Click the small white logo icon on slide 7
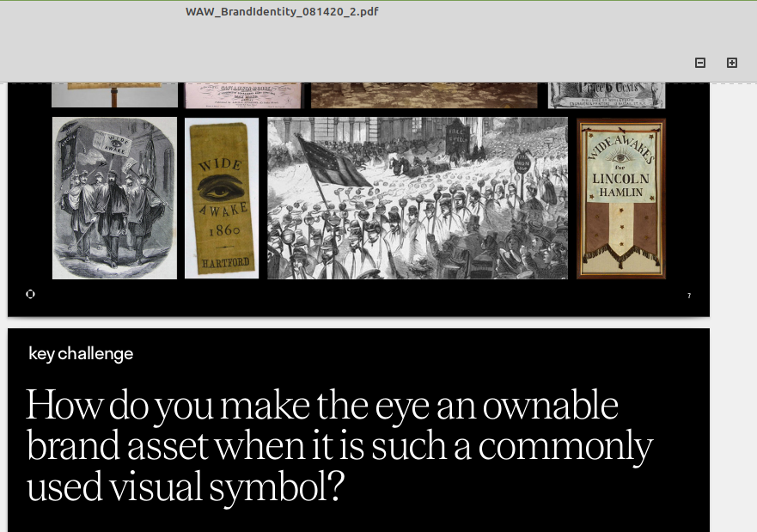This screenshot has height=532, width=757. coord(31,294)
